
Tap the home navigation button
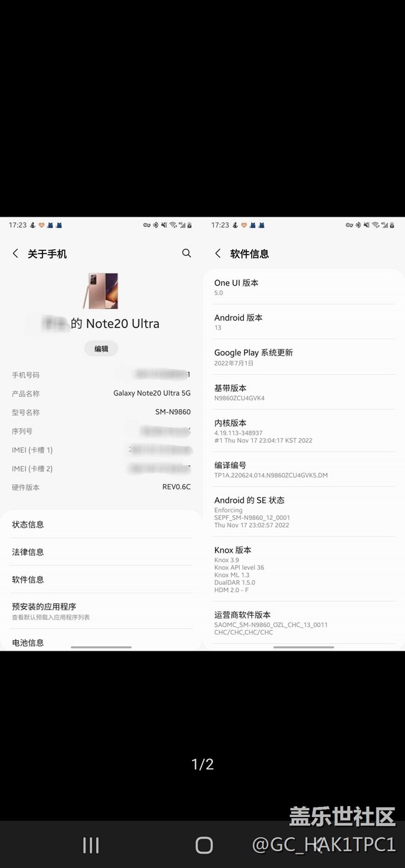tap(204, 844)
